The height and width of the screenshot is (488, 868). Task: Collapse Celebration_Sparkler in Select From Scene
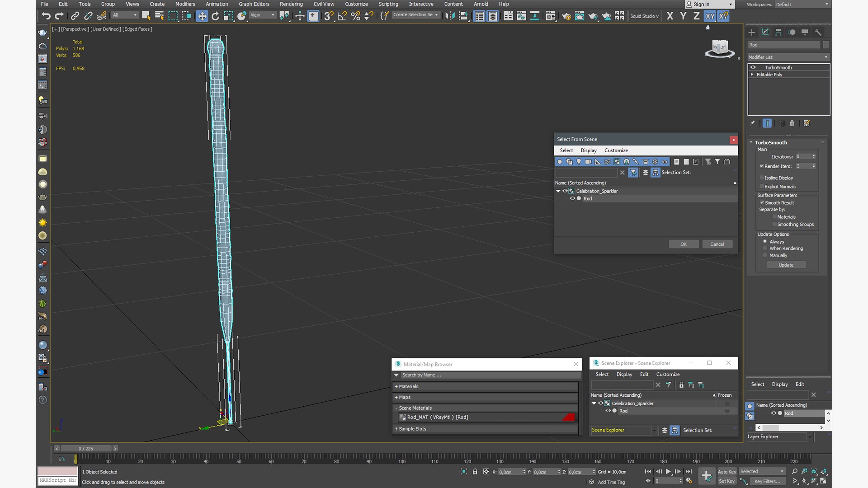tap(558, 191)
